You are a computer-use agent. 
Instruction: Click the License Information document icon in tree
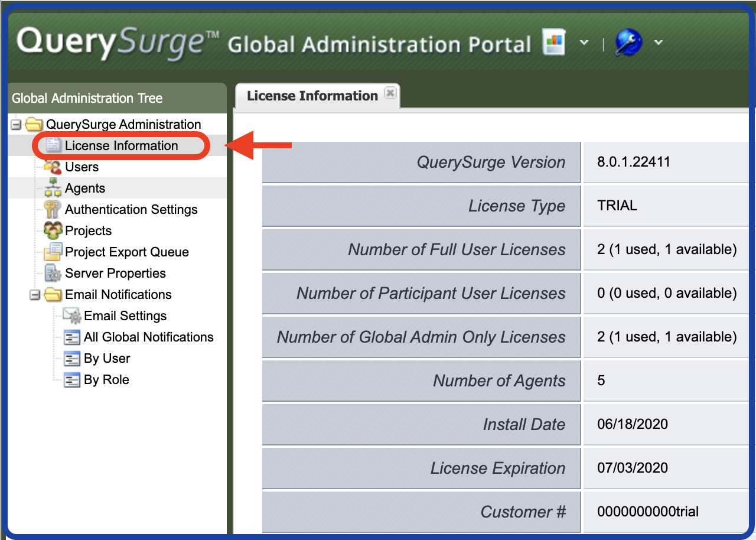click(x=54, y=145)
